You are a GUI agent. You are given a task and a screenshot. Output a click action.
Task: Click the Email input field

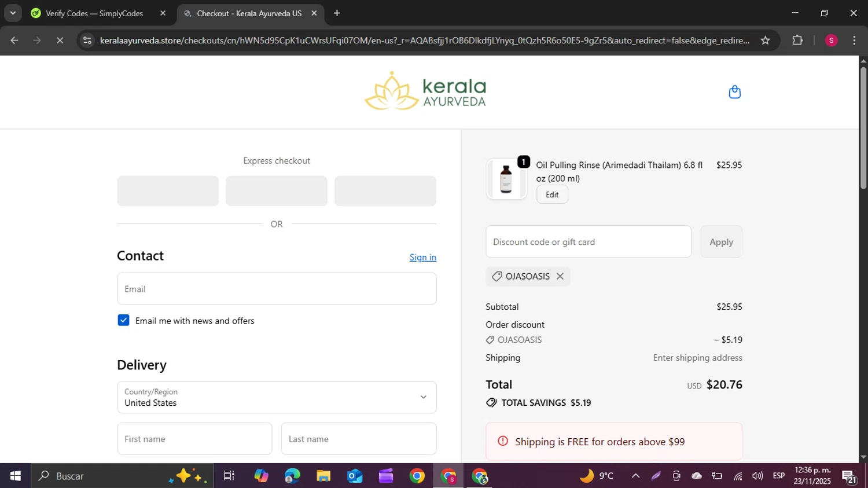click(277, 289)
